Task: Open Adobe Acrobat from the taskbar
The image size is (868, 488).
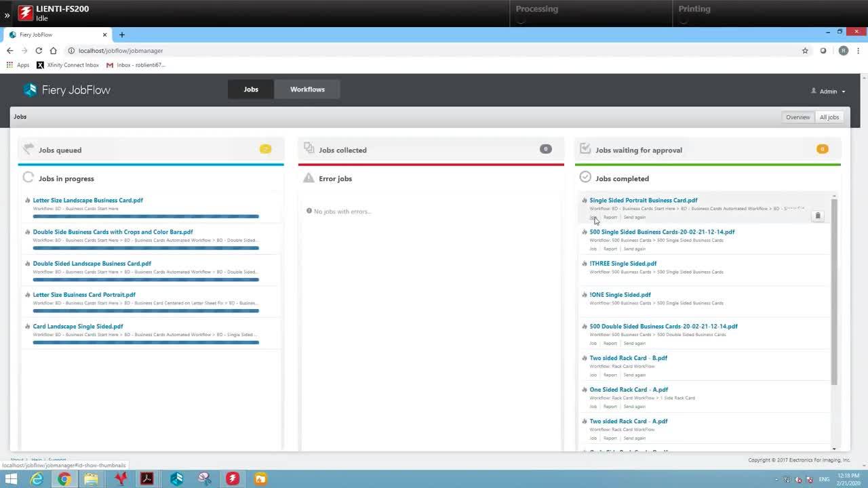Action: point(147,479)
